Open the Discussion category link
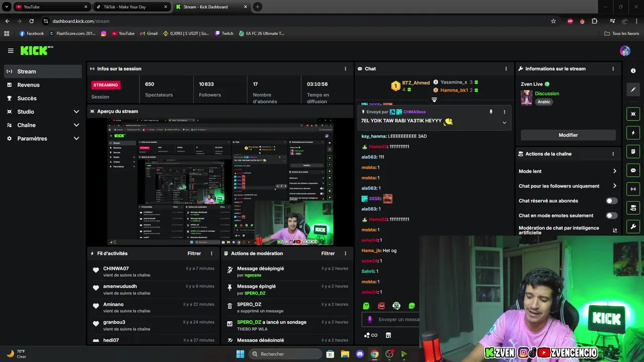 tap(547, 94)
